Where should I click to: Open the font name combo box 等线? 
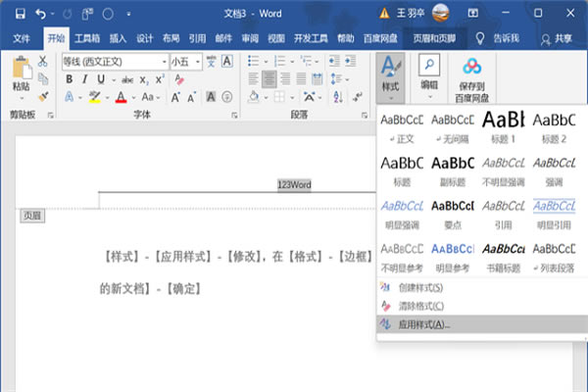coord(115,62)
